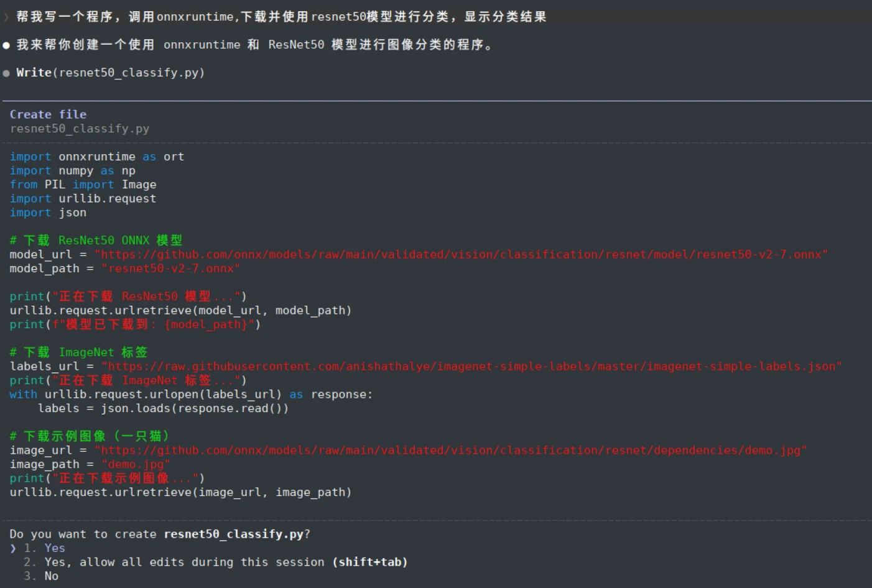Click the bold resnet50_classify.py in confirmation question
Screen dimensions: 872x588
click(234, 534)
